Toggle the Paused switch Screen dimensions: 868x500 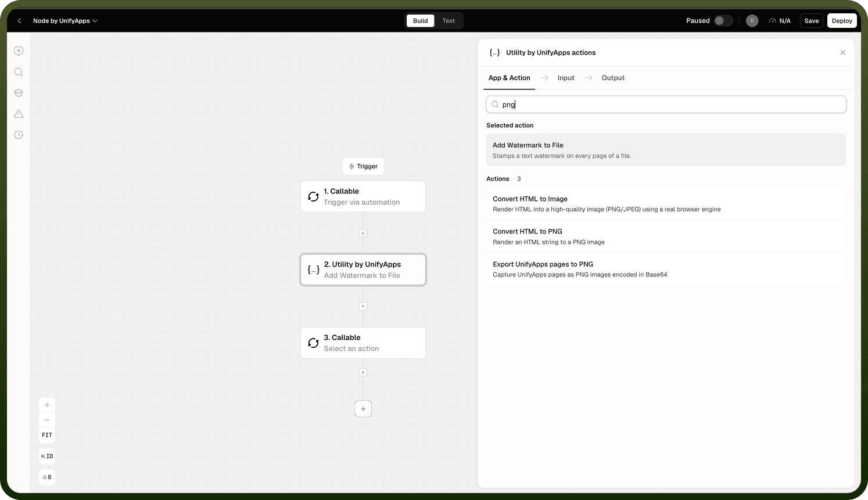click(723, 21)
